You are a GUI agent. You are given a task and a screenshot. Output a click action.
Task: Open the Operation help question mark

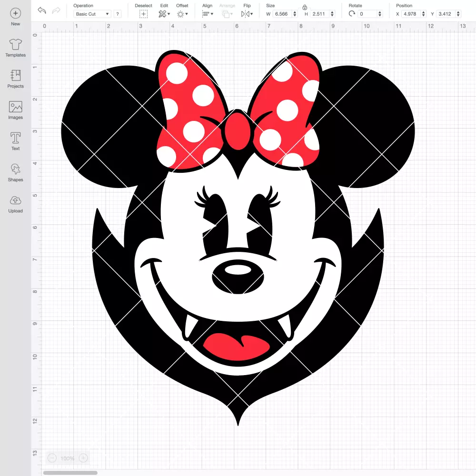click(x=118, y=14)
